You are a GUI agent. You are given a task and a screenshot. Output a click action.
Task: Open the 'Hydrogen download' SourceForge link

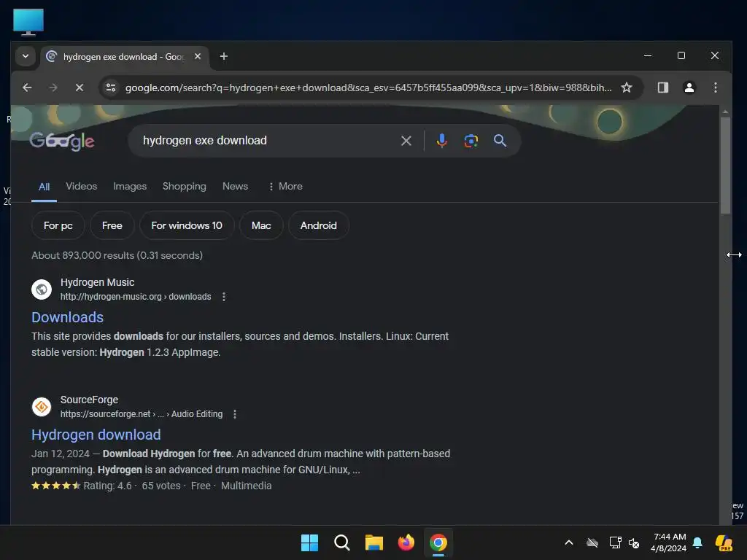pos(96,435)
